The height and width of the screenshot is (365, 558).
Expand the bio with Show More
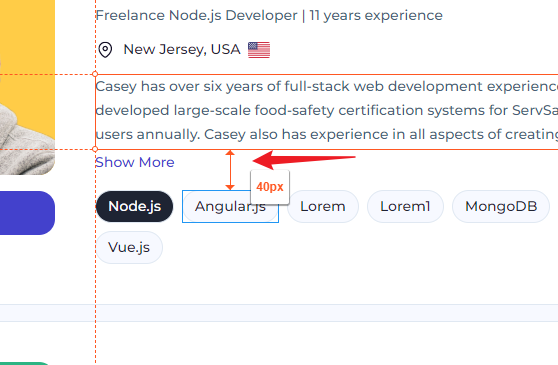pyautogui.click(x=135, y=162)
